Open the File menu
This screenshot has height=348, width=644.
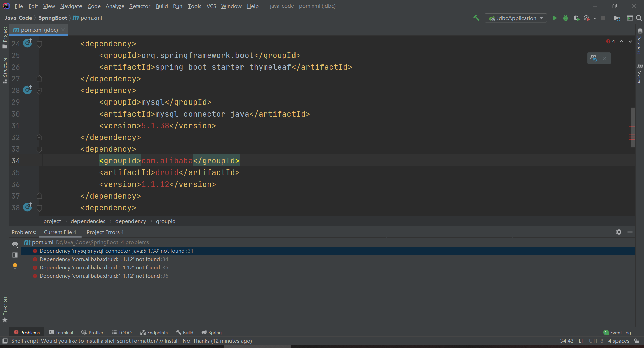coord(19,6)
